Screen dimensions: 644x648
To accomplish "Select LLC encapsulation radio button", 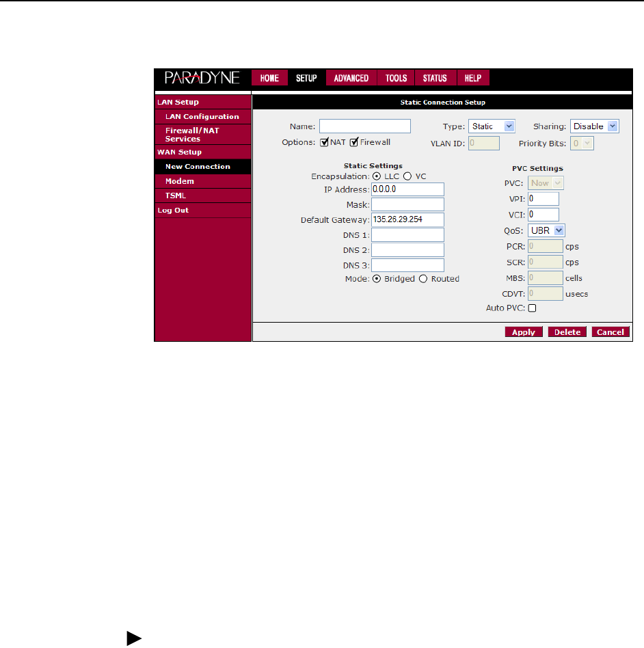I will [x=377, y=176].
